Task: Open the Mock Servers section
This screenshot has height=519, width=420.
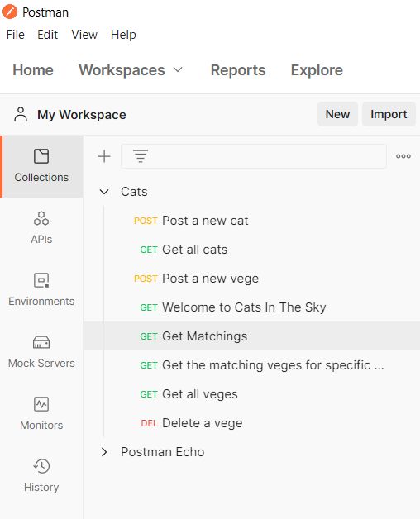Action: [41, 351]
